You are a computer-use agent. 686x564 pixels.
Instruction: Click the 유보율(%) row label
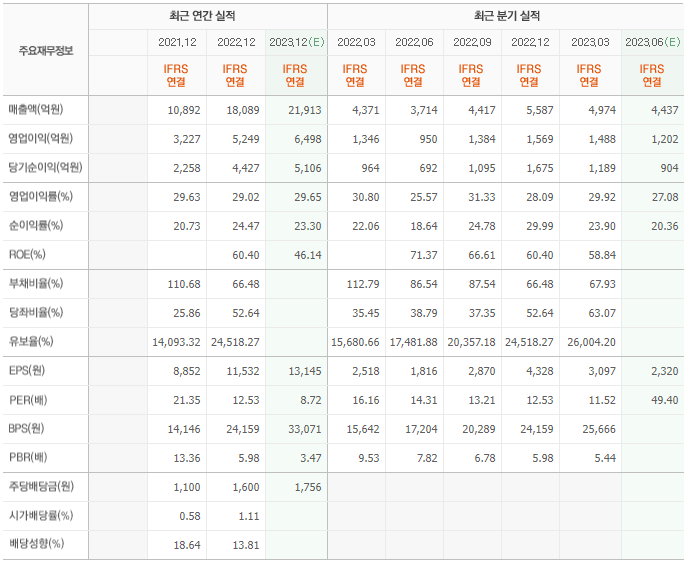point(31,342)
